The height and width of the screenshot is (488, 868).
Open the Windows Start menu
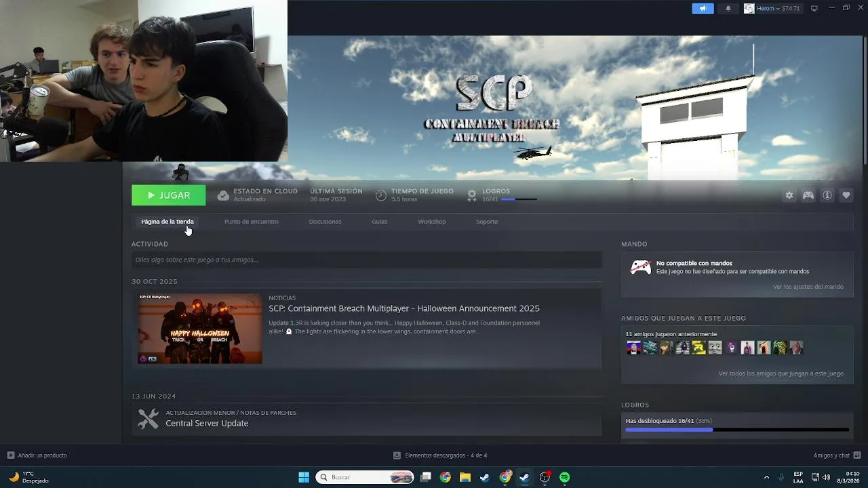[304, 477]
